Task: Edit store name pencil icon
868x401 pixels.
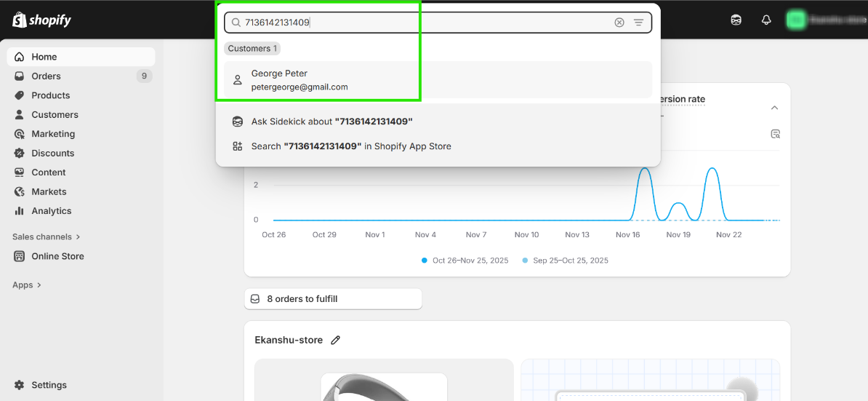Action: click(335, 340)
